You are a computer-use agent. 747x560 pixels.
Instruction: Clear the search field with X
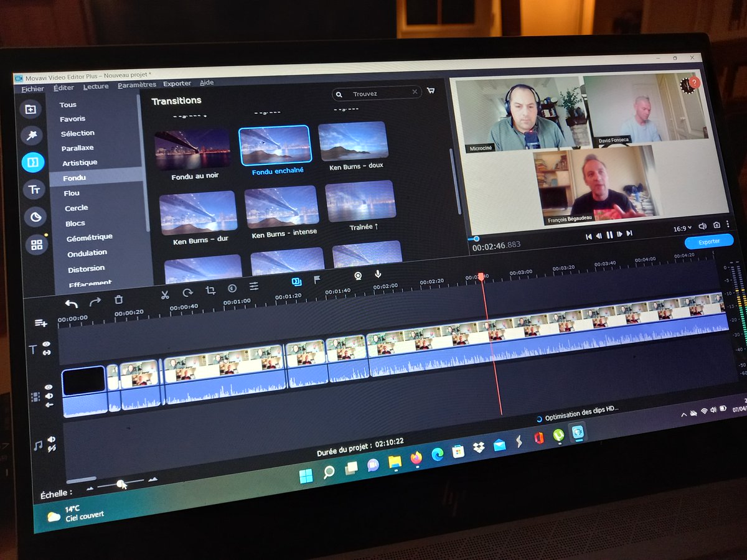[415, 92]
